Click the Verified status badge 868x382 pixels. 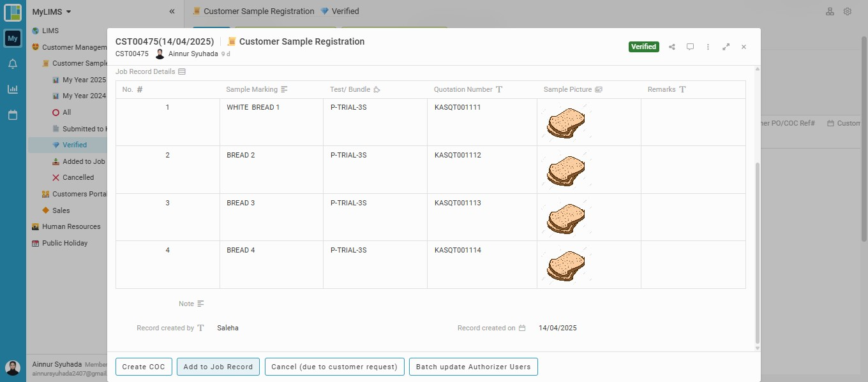(x=643, y=47)
